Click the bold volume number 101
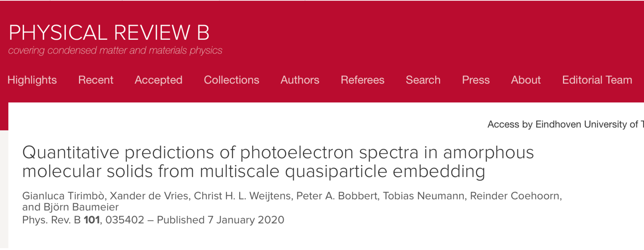The image size is (644, 250). [92, 220]
